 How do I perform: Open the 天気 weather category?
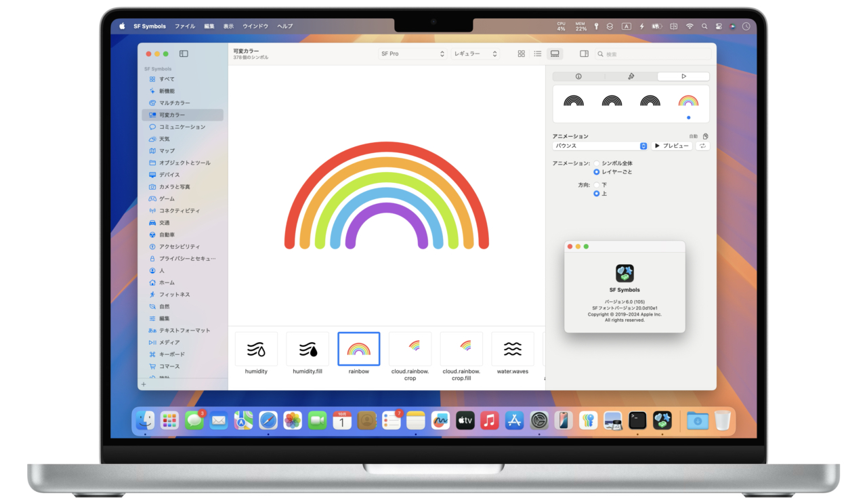pyautogui.click(x=182, y=139)
